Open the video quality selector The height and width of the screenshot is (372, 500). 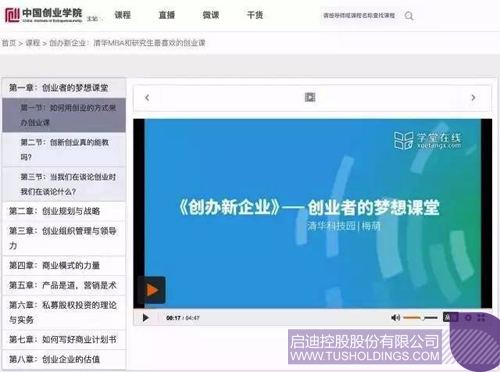(x=450, y=318)
